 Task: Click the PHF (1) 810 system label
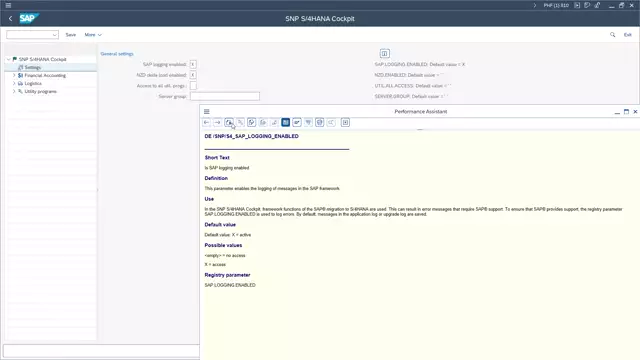(x=556, y=5)
